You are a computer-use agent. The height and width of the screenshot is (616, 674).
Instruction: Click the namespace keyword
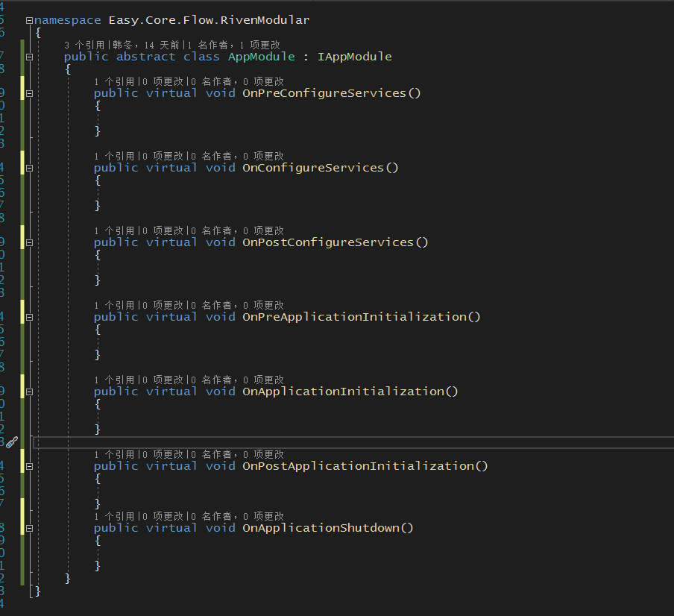(x=68, y=20)
